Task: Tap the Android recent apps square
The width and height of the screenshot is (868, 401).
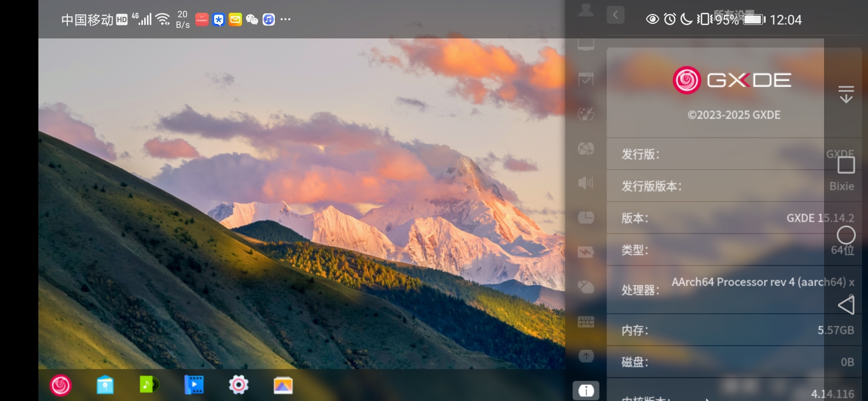Action: tap(846, 165)
